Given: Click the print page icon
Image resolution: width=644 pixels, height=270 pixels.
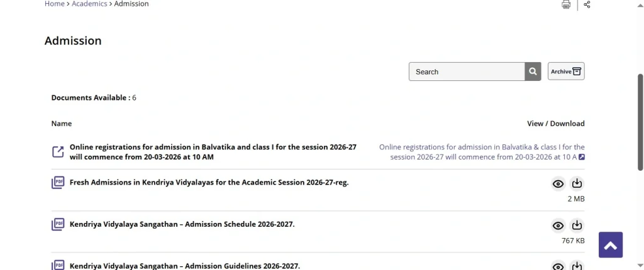Looking at the screenshot, I should (x=566, y=4).
